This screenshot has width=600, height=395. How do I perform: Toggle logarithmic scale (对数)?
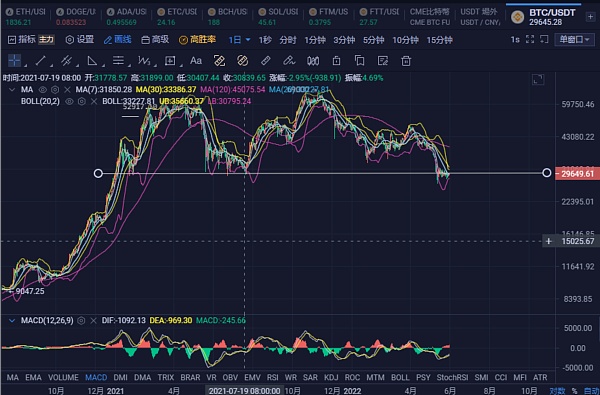coord(558,391)
